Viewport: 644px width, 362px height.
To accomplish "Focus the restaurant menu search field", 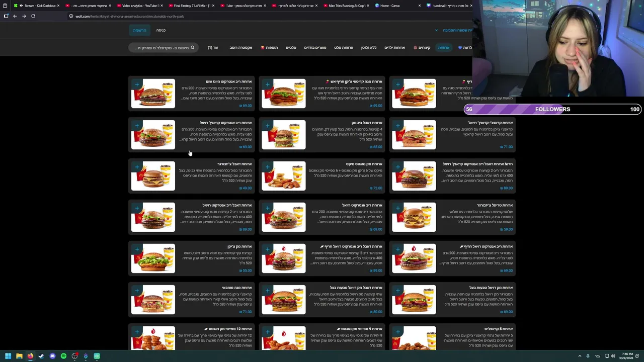I will point(163,48).
